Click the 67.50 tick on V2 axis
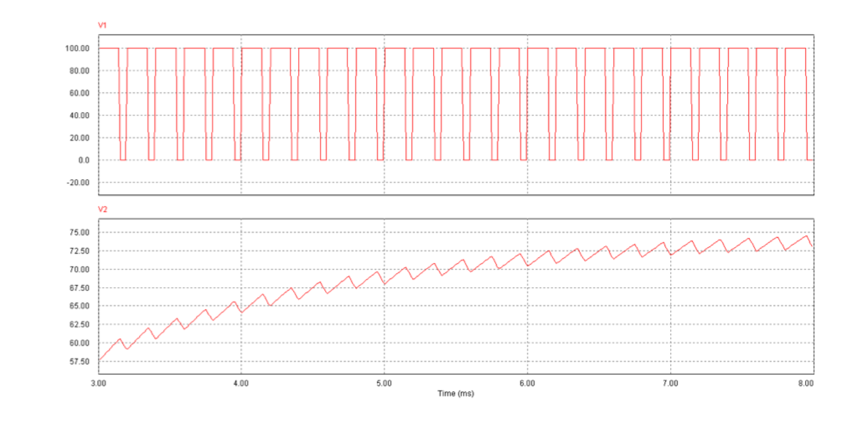Viewport: 868px width, 434px height. point(79,288)
